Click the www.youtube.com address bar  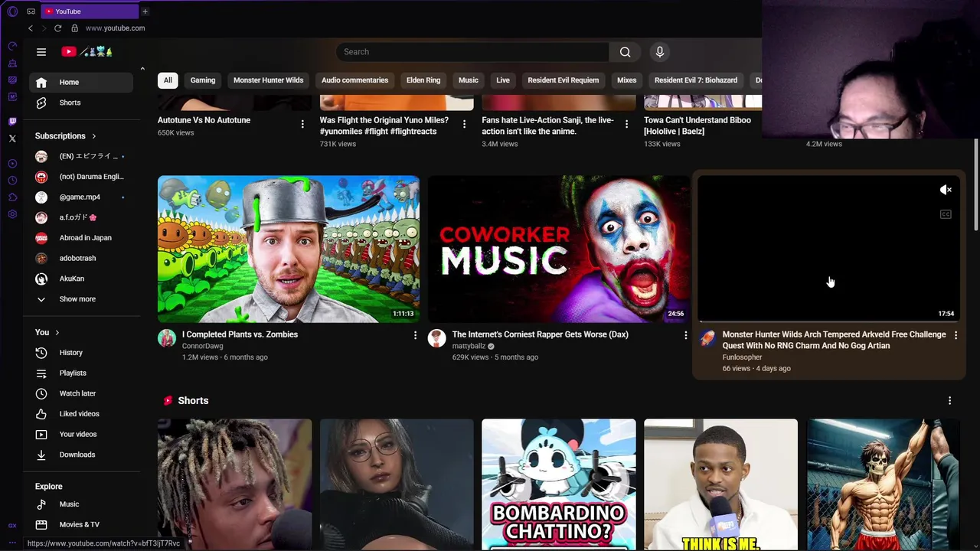[115, 28]
